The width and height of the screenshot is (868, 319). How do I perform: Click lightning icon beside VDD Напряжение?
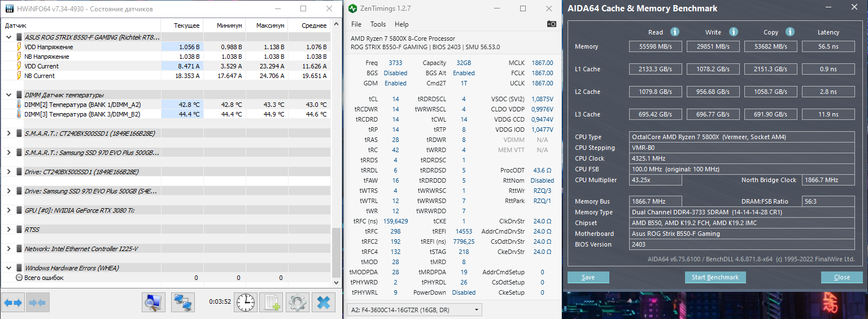pyautogui.click(x=20, y=47)
